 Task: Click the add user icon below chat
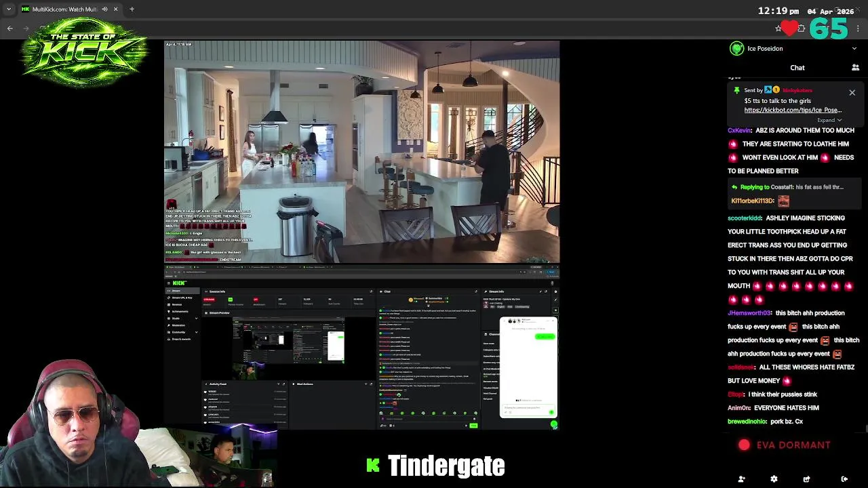point(741,479)
